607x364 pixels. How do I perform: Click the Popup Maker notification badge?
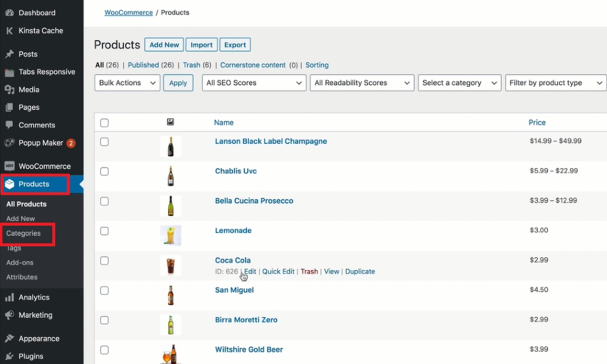tap(71, 143)
